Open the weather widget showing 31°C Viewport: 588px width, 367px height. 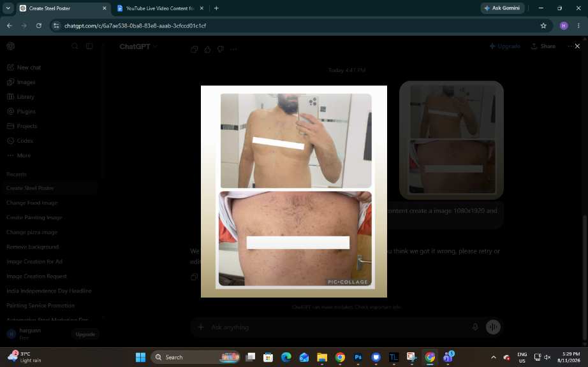(25, 357)
